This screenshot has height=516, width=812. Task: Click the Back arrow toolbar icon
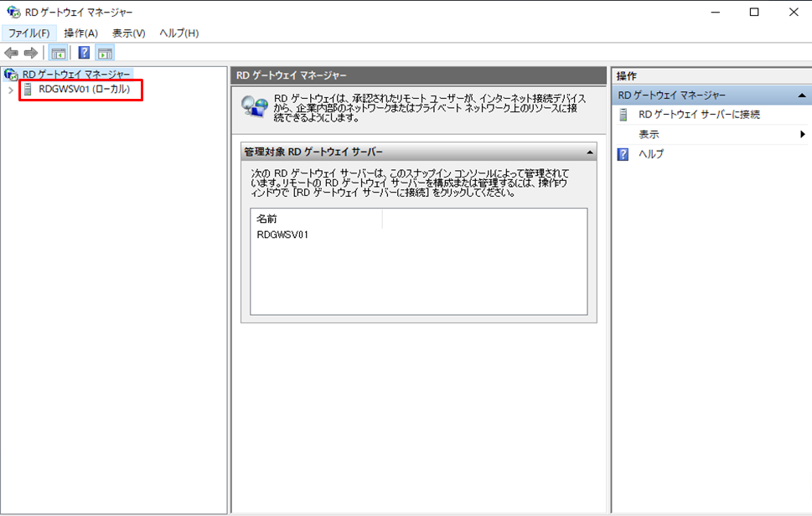(x=12, y=53)
